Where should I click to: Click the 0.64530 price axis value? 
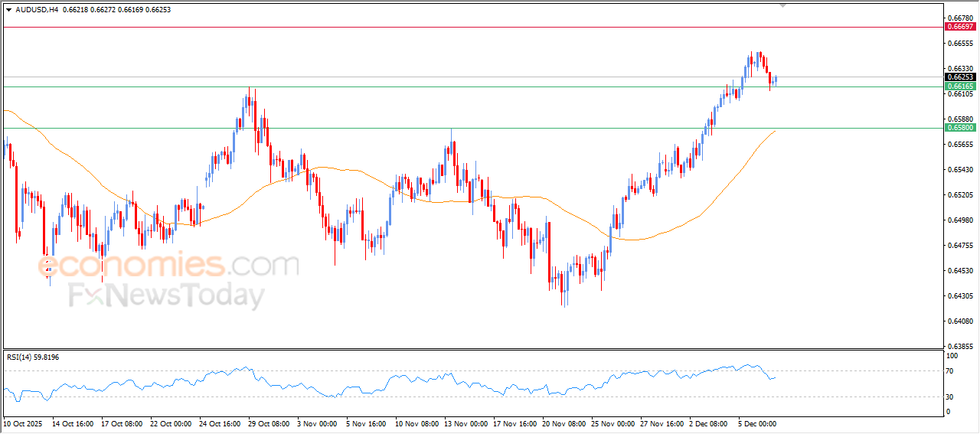[x=960, y=270]
